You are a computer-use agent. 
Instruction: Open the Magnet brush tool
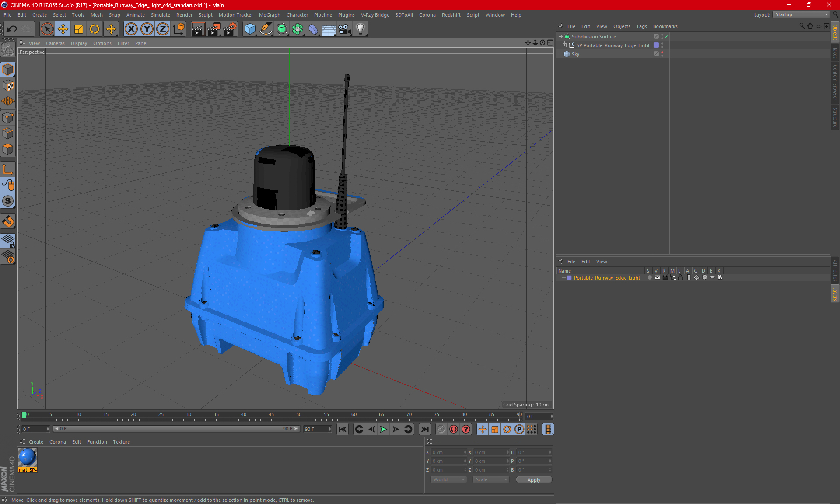[x=8, y=221]
